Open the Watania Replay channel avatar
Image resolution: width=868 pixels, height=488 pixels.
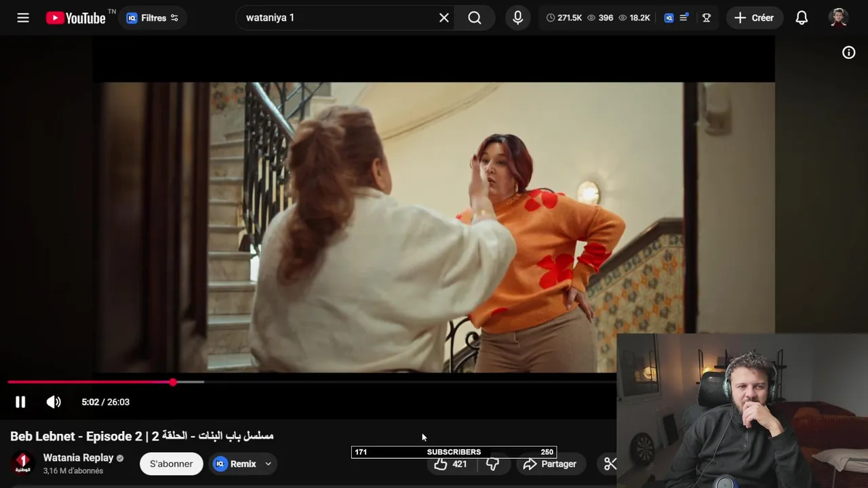pos(23,464)
